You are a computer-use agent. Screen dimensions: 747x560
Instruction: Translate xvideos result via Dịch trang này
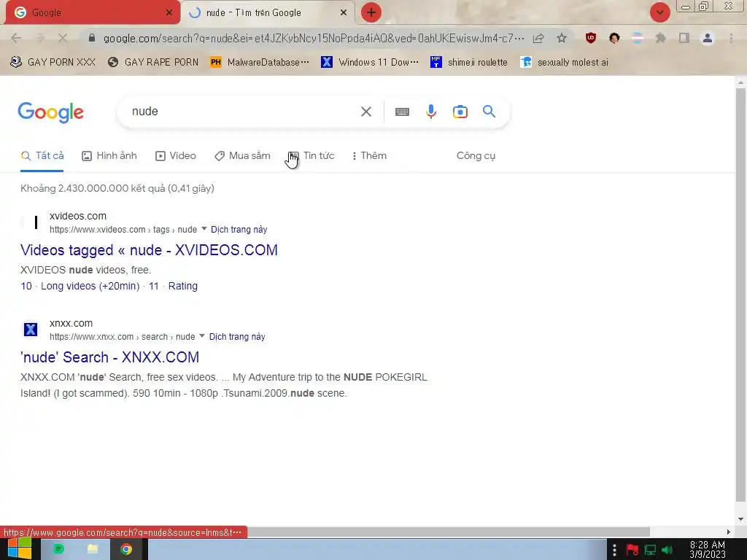pyautogui.click(x=239, y=230)
